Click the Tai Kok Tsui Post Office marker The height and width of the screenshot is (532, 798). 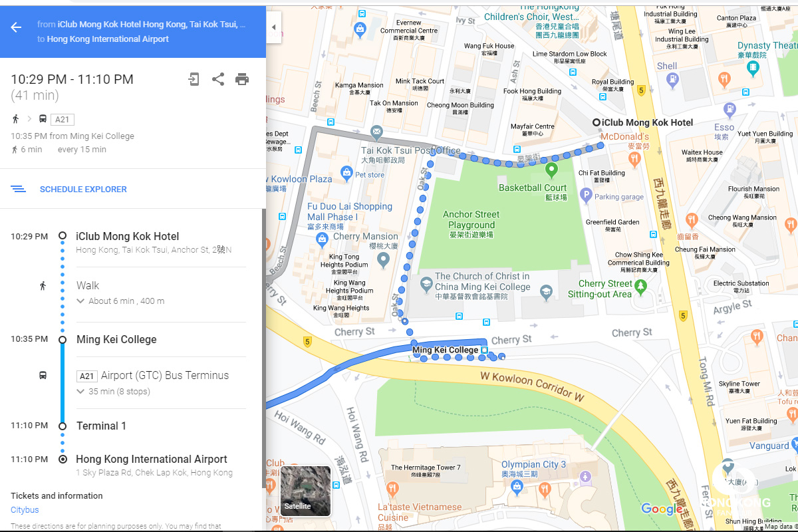[376, 132]
